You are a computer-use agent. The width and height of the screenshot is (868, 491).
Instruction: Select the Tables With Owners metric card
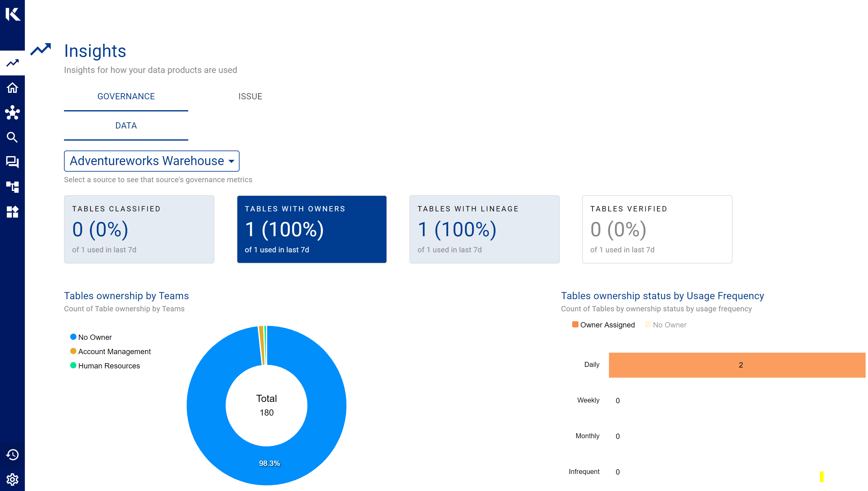point(312,229)
